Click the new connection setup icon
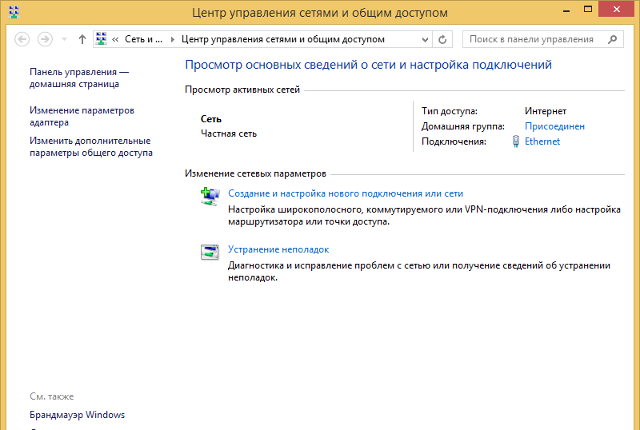Viewport: 640px width, 430px height. click(x=210, y=196)
